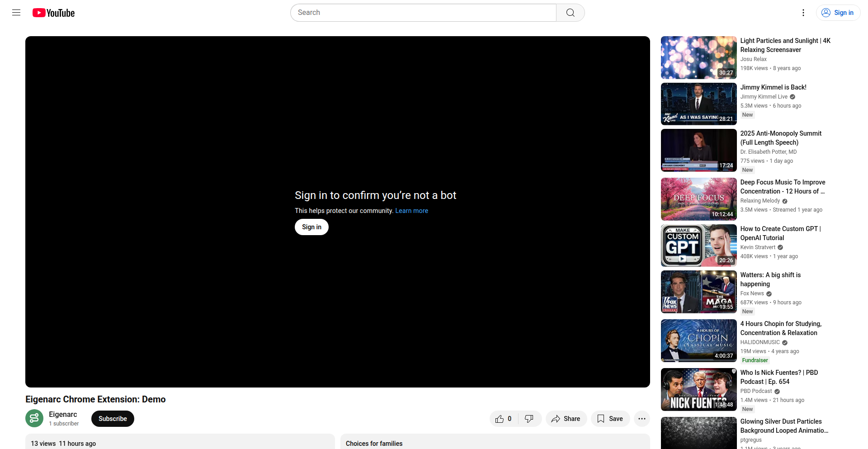Dislike the video with thumbs down
868x449 pixels.
click(x=529, y=419)
